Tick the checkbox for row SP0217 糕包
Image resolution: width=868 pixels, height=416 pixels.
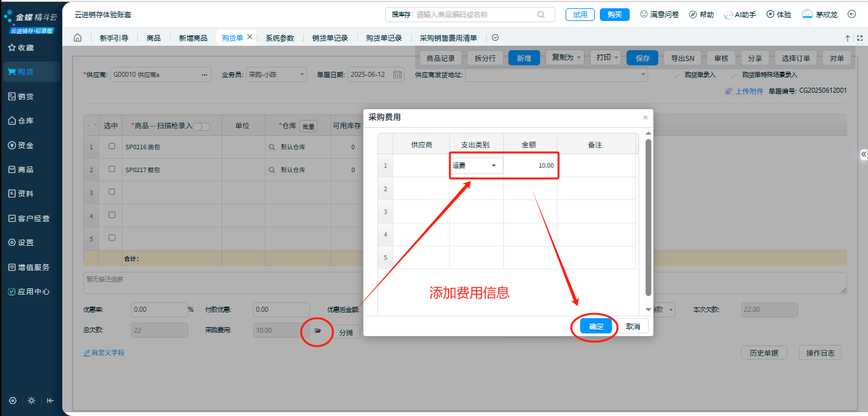click(x=112, y=169)
